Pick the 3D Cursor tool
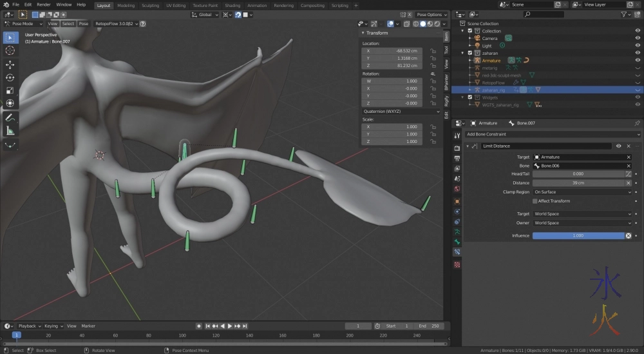Viewport: 644px width, 354px height. (x=10, y=50)
